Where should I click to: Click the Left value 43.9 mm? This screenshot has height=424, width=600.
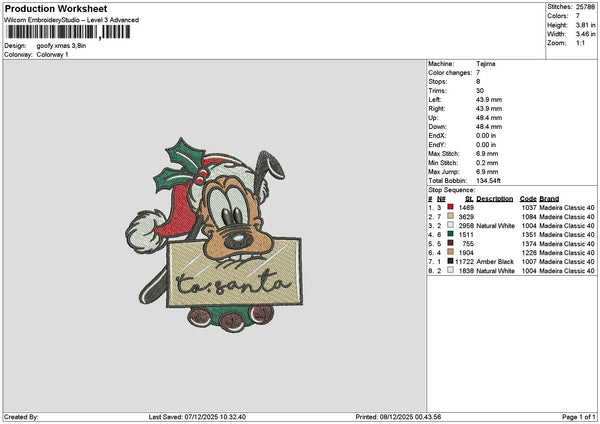(489, 100)
